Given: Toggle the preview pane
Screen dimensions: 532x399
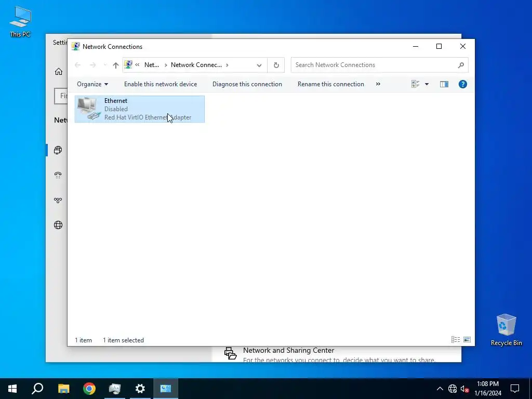Looking at the screenshot, I should 444,84.
